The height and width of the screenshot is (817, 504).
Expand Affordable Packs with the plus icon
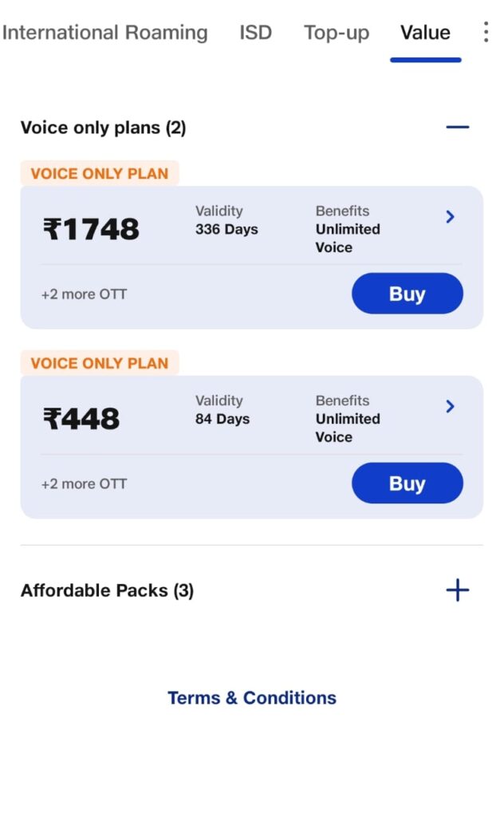pos(457,590)
